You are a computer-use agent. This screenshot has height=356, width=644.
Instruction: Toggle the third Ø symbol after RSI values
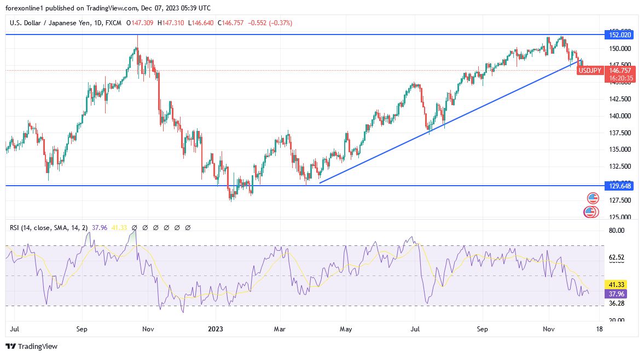coord(155,227)
